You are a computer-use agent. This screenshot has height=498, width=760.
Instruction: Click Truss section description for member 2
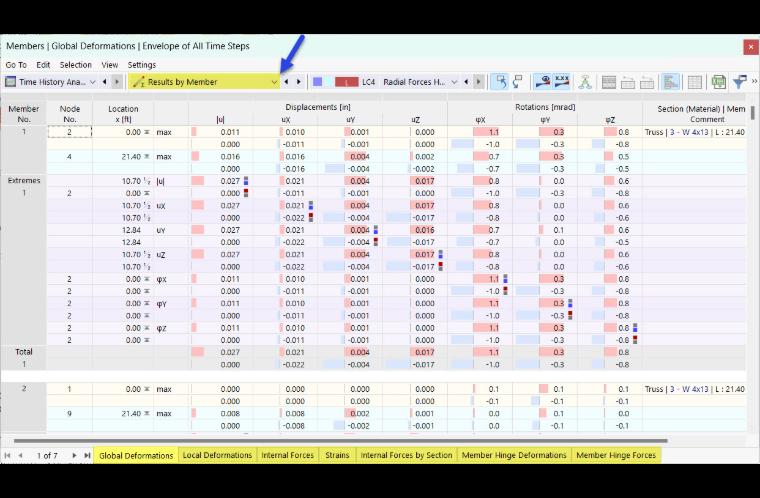tap(695, 389)
